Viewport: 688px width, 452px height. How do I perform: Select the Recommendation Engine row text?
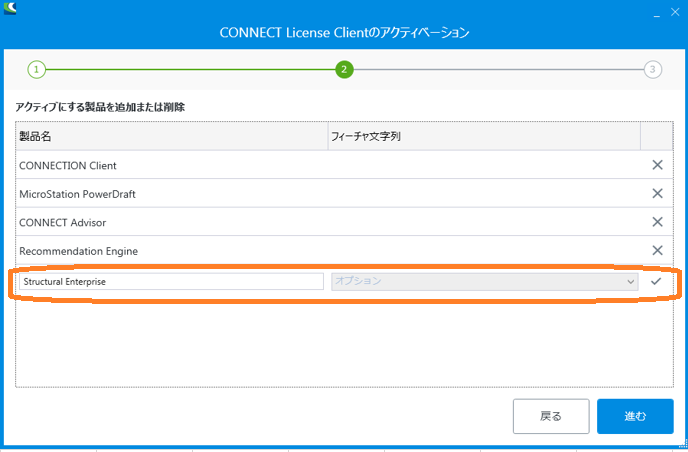coord(79,251)
